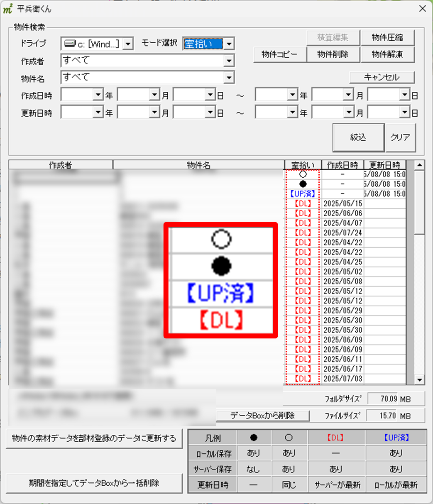Click the DL status for 2025/05/15 row

(303, 203)
